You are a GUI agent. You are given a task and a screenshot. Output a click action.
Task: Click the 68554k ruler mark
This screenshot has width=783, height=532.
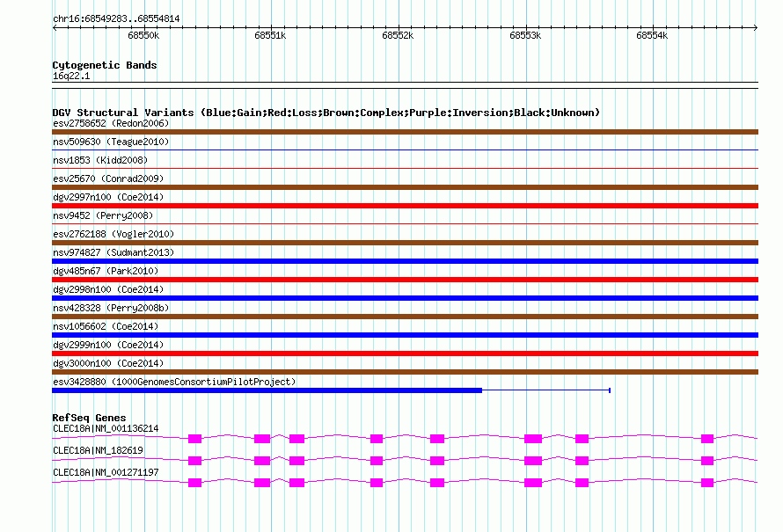(652, 35)
